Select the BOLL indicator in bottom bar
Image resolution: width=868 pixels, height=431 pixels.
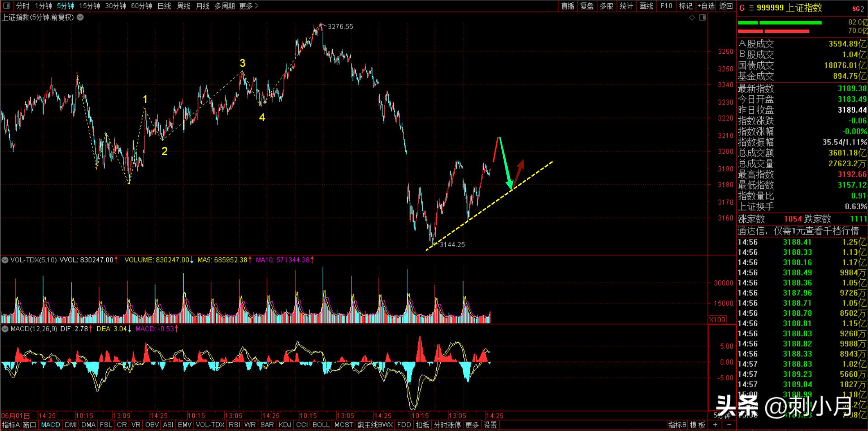point(321,425)
